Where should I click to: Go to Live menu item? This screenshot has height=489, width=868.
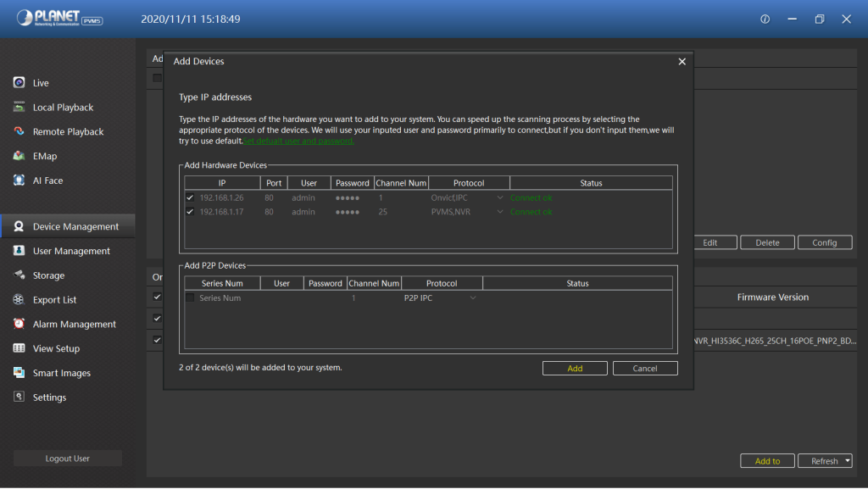41,83
